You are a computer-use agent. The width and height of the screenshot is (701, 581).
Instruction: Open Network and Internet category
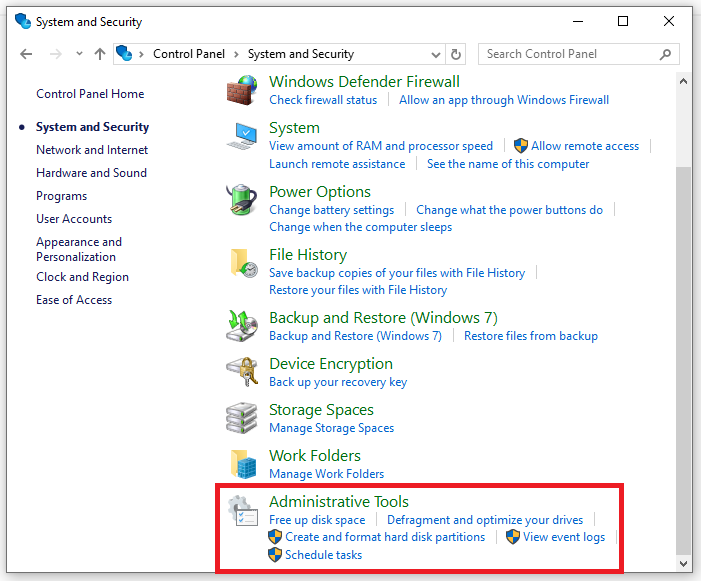[x=92, y=150]
